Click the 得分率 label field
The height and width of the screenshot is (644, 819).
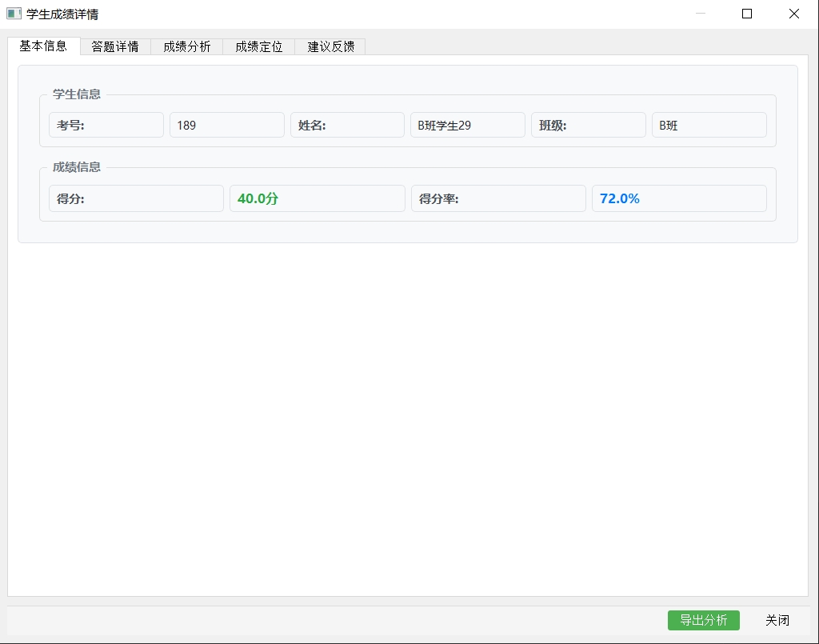[x=497, y=198]
